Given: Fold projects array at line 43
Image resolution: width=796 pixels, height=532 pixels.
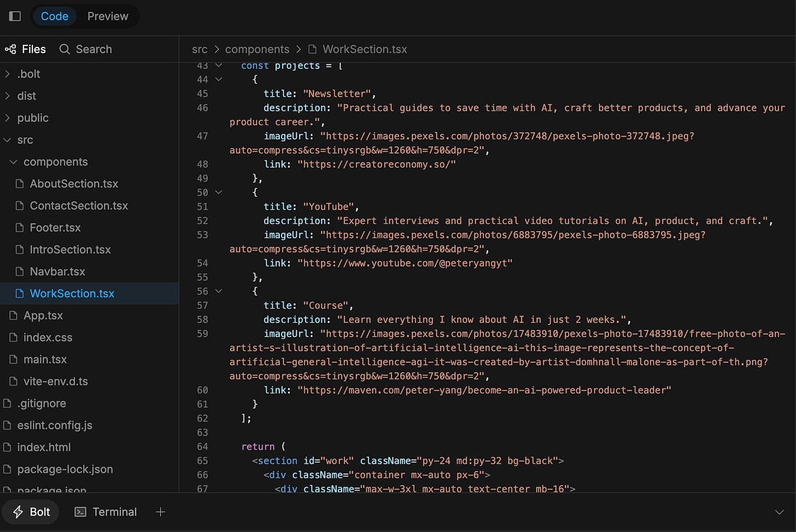Looking at the screenshot, I should 219,66.
